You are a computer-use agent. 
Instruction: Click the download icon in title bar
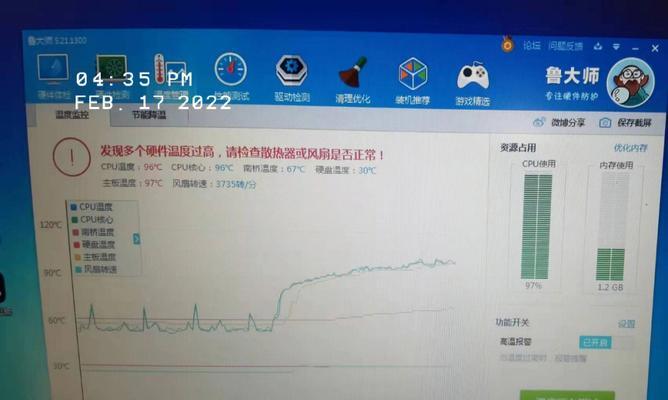[598, 46]
